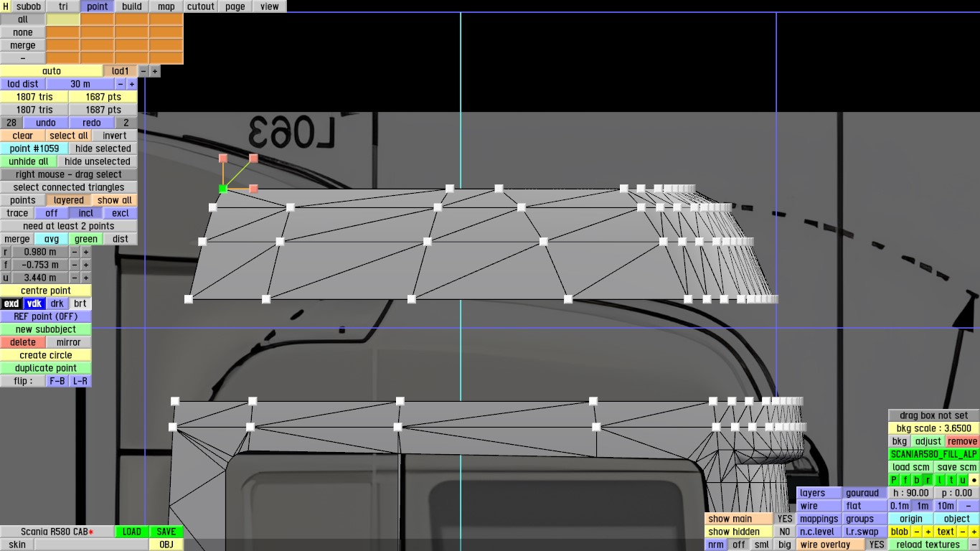Select the brt brightness option

80,303
